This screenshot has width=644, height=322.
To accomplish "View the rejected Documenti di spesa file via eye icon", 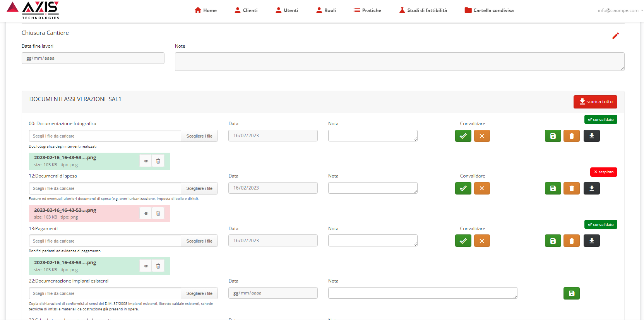I will click(146, 214).
